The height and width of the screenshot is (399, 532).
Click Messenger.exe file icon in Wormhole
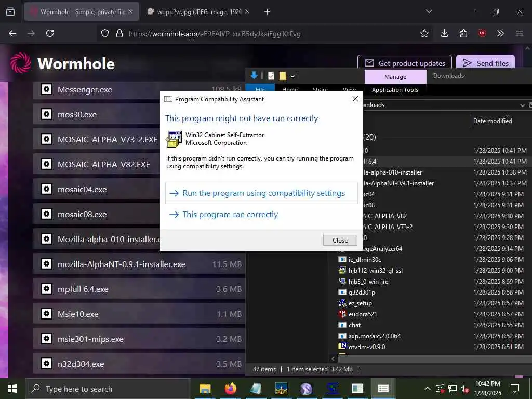tap(46, 89)
